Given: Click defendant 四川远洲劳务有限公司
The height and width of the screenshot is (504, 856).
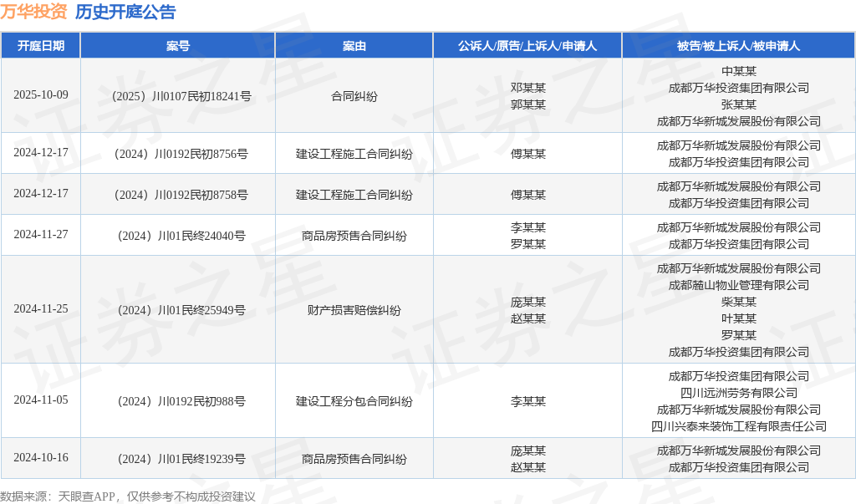Looking at the screenshot, I should coord(739,393).
